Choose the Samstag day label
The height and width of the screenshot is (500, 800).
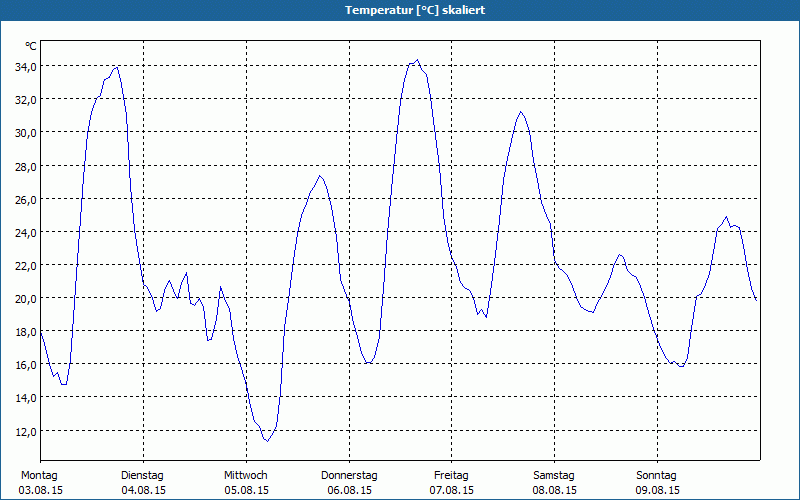pyautogui.click(x=554, y=475)
